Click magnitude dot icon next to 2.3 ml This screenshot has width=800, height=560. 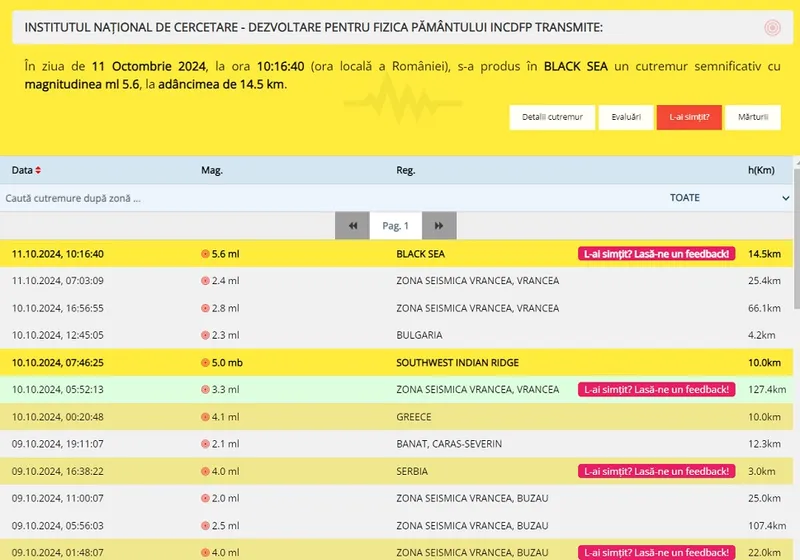[x=205, y=335]
